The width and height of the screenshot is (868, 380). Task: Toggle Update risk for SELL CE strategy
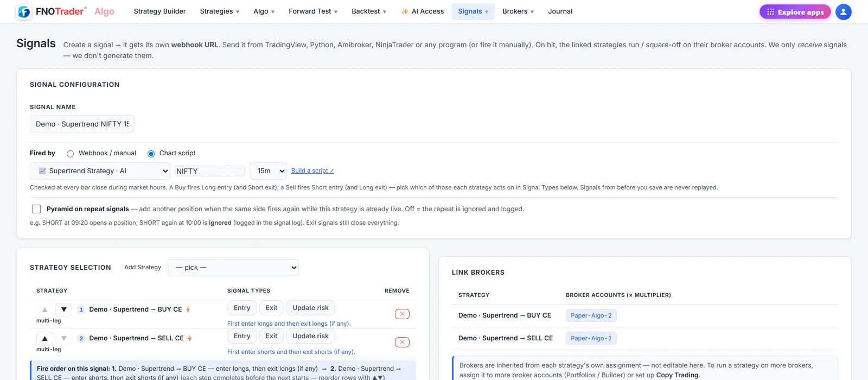pyautogui.click(x=310, y=336)
